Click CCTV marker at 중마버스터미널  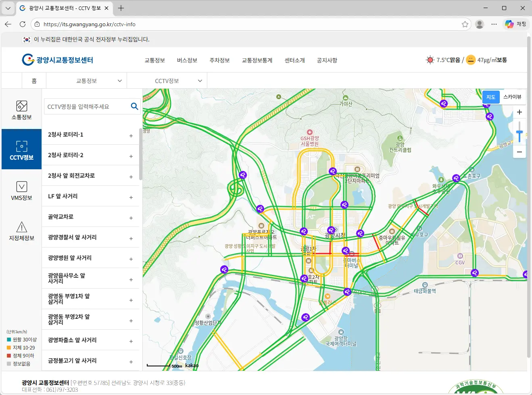tap(346, 251)
